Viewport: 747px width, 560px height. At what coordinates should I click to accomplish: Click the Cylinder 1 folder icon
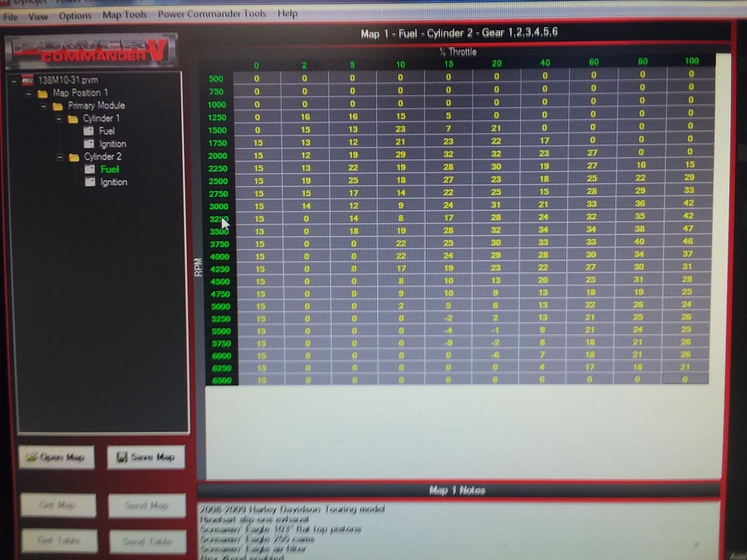73,119
